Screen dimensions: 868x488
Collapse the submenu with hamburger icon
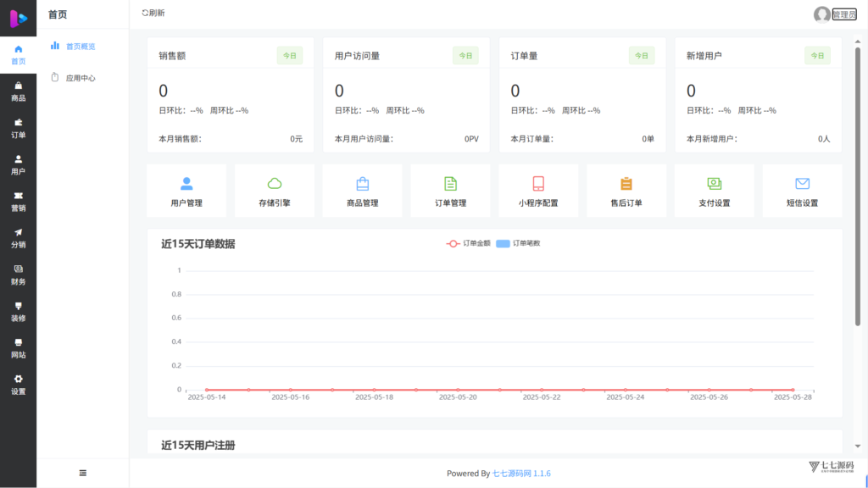[x=83, y=473]
